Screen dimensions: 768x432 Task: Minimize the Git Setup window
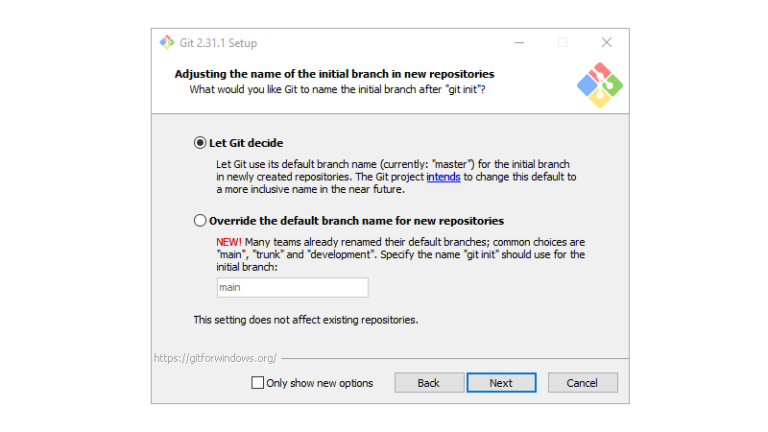click(x=519, y=43)
